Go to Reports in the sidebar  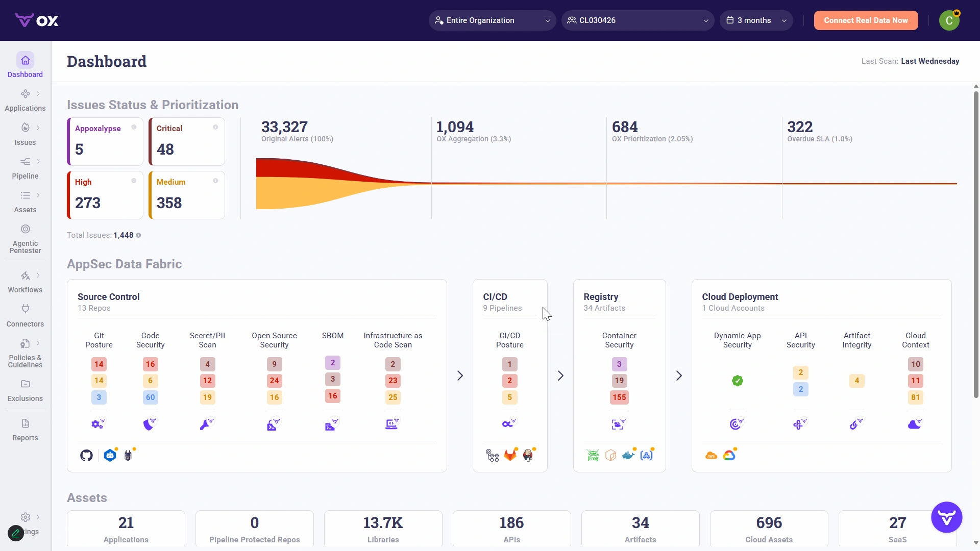tap(25, 430)
